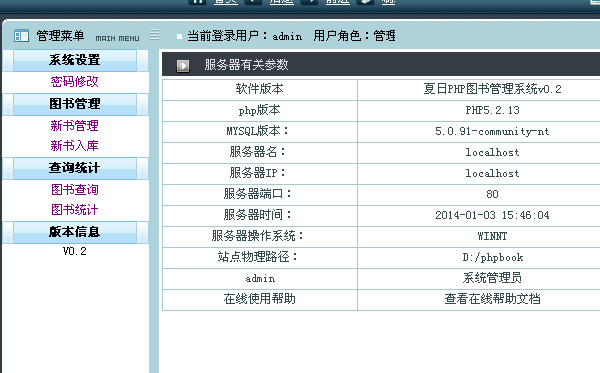Select the 服务器名 label cell
Image resolution: width=600 pixels, height=373 pixels.
point(260,152)
